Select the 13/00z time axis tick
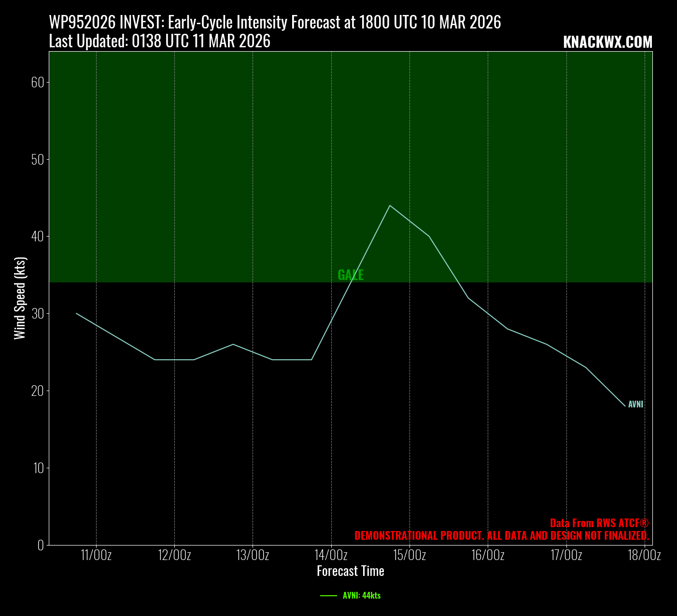 (x=253, y=555)
